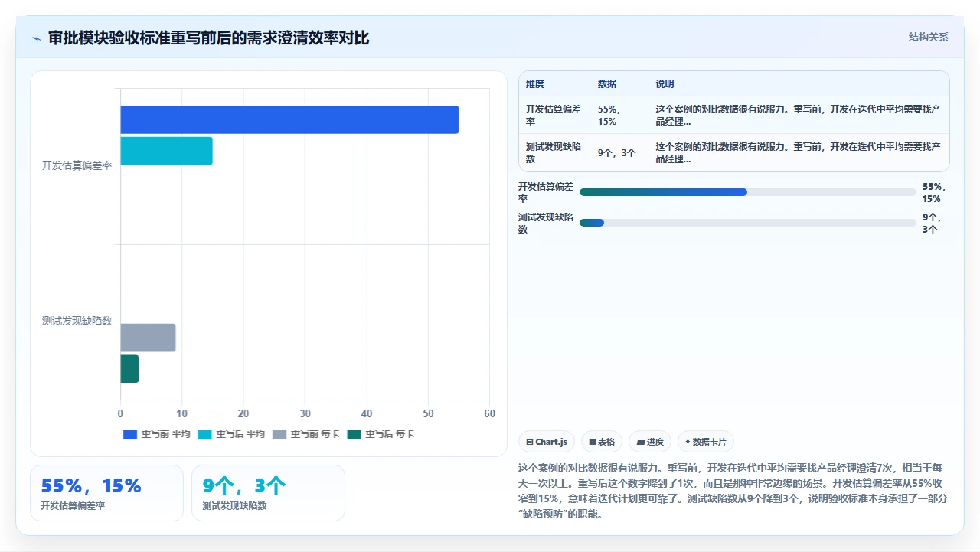Screen dimensions: 980x552
Task: Click the x-axis tick label 30
Action: 305,413
